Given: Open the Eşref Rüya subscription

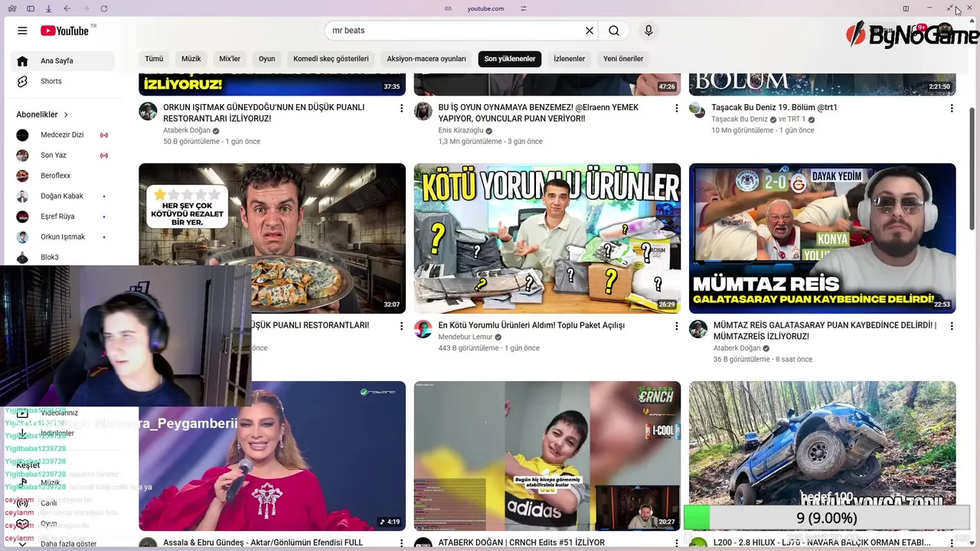Looking at the screenshot, I should 62,217.
